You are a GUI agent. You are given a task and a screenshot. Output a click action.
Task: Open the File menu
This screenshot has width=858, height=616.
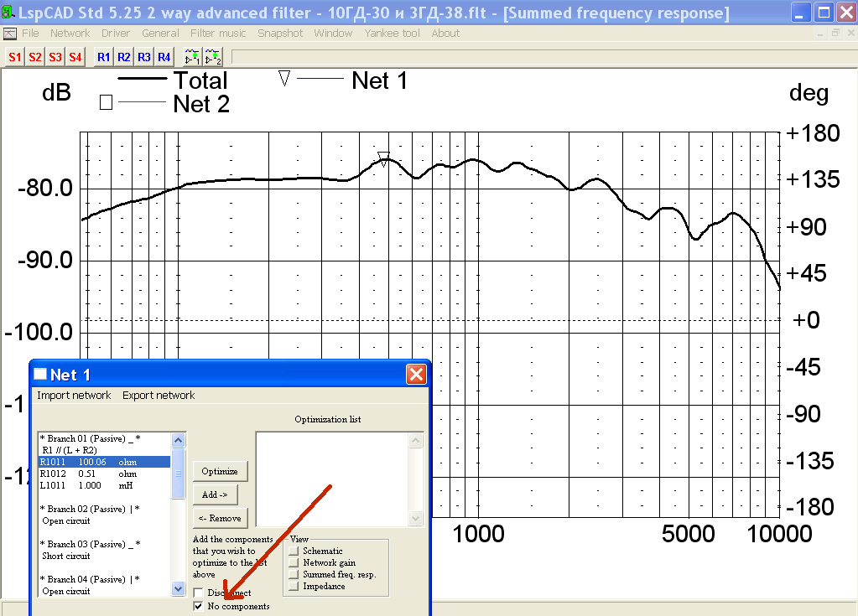30,34
